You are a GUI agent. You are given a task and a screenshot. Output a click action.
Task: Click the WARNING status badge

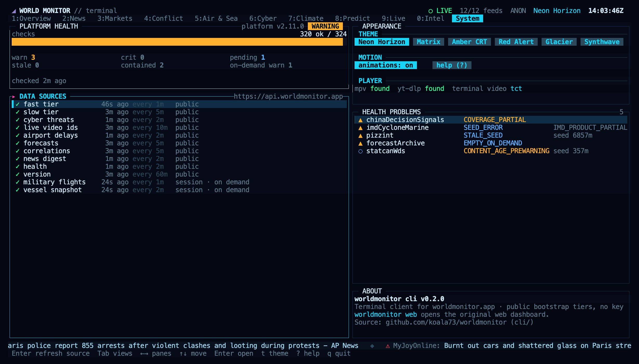click(325, 26)
